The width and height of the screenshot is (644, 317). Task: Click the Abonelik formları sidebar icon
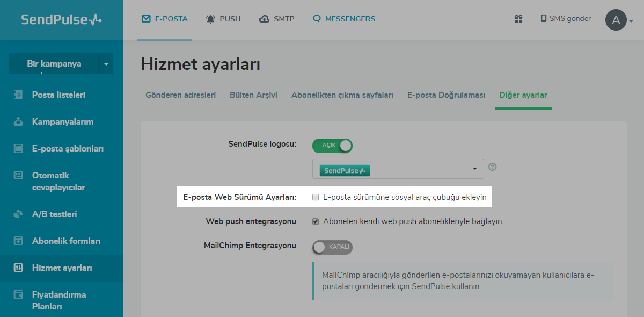[x=18, y=241]
